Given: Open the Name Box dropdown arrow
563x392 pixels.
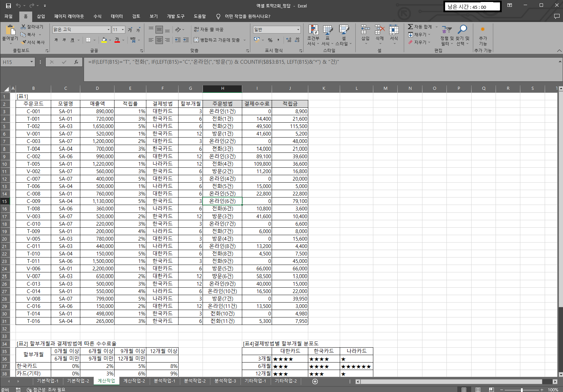Looking at the screenshot, I should pos(32,62).
